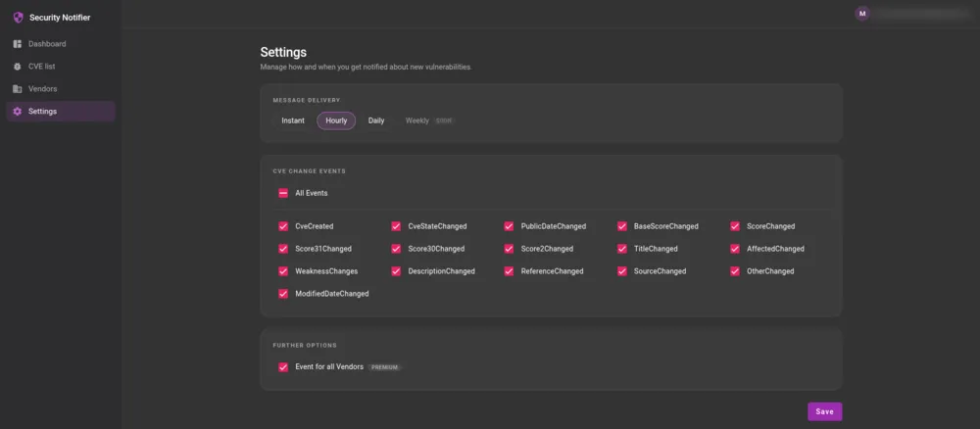Uncheck the BaseScoreChanged checkbox

[622, 226]
